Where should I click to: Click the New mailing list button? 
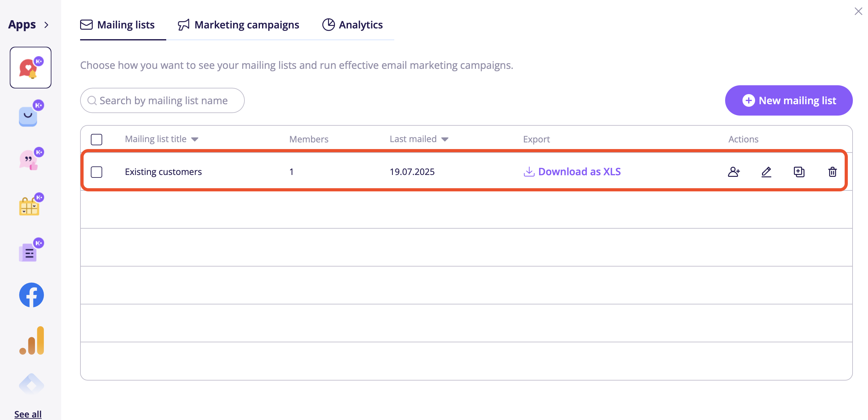pos(789,100)
